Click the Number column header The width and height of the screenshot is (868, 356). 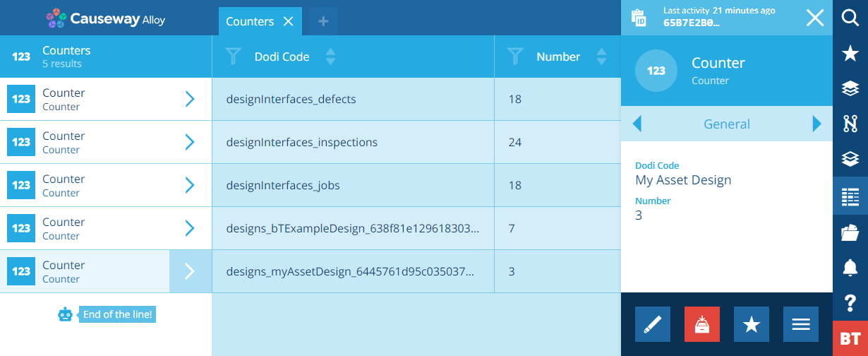tap(558, 57)
